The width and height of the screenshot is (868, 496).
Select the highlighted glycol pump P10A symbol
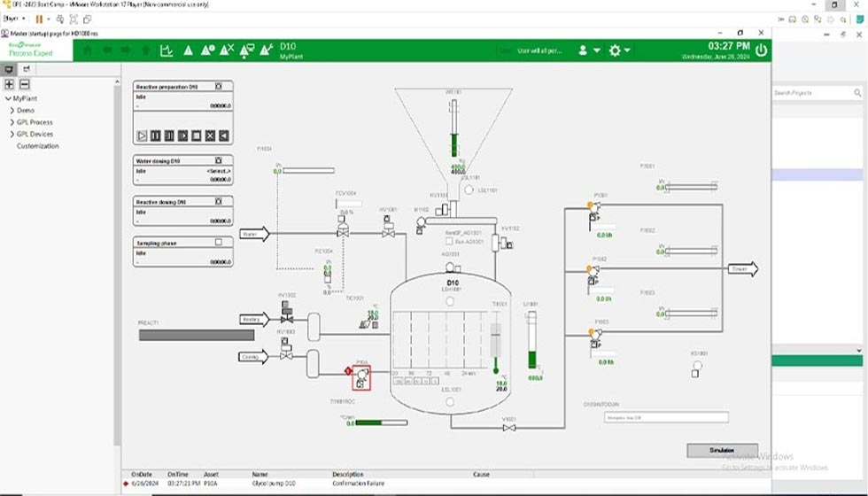point(361,378)
